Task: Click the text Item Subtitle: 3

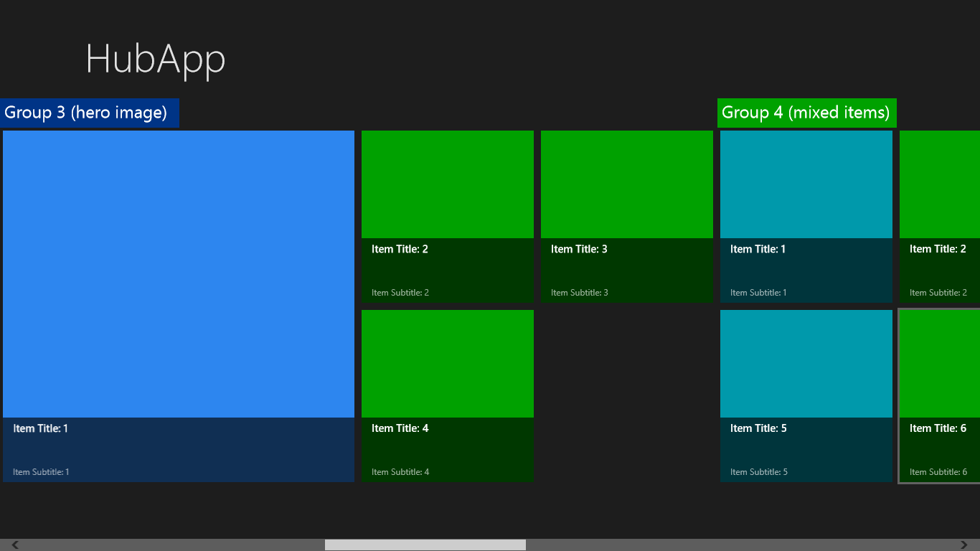Action: click(x=580, y=293)
